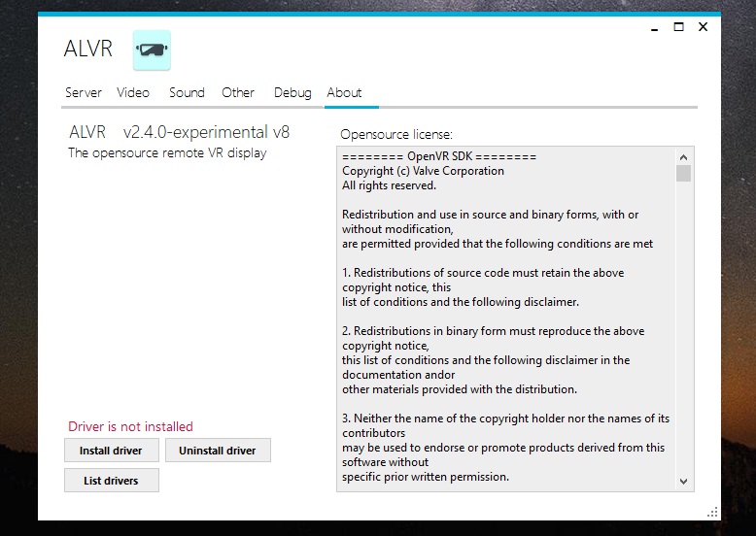
Task: Click 'The opensource remote VR display' text
Action: coord(167,153)
